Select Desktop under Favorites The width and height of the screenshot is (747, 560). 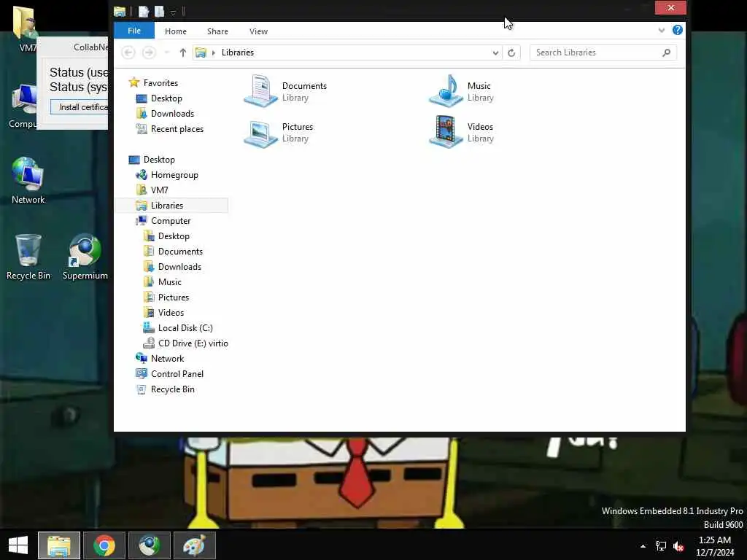pyautogui.click(x=166, y=98)
